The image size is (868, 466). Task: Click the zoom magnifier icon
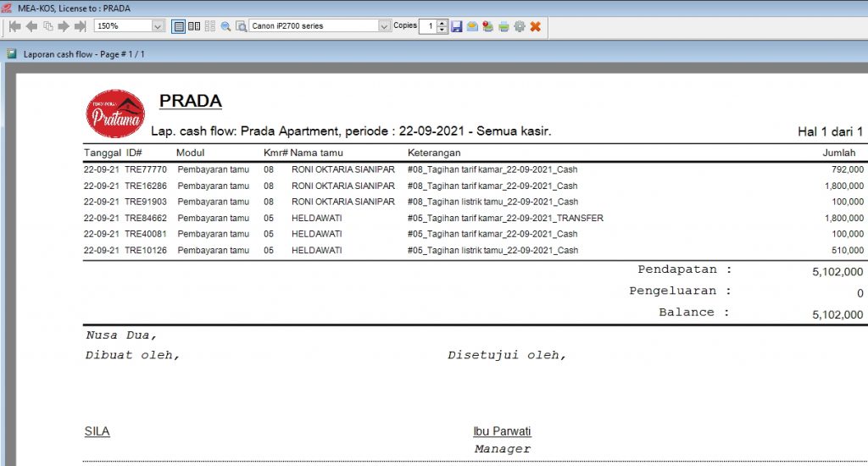[x=225, y=26]
